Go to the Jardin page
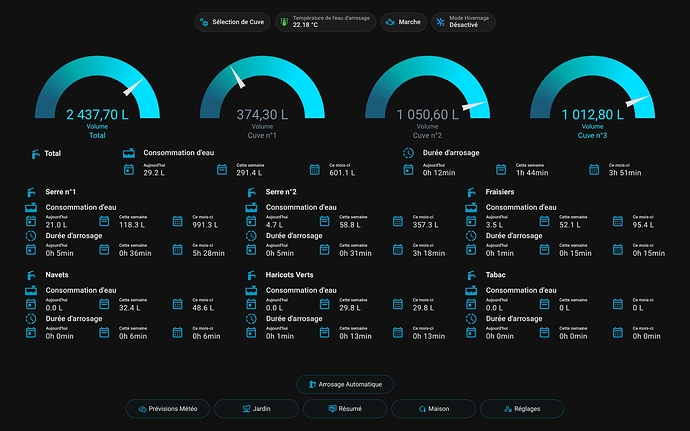690x431 pixels. (256, 409)
